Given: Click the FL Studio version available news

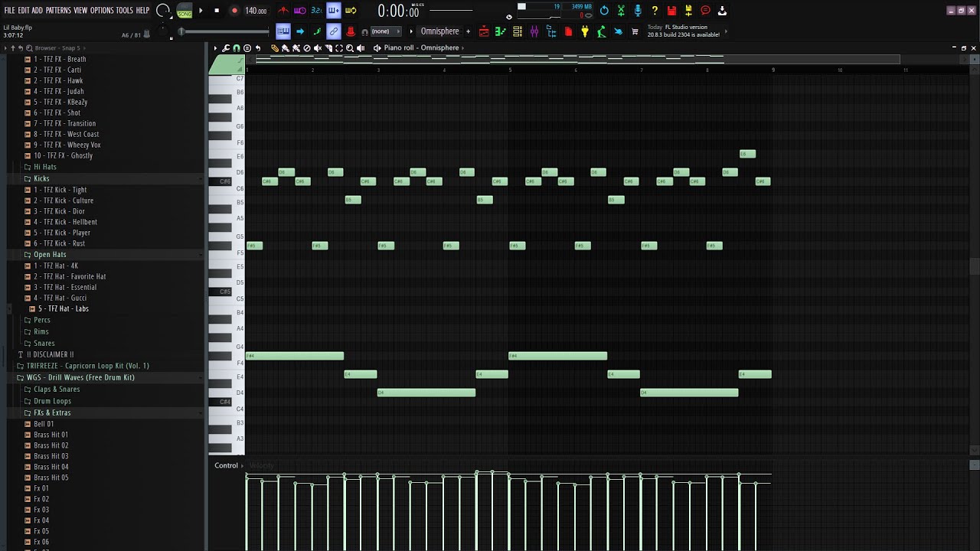Looking at the screenshot, I should coord(684,31).
